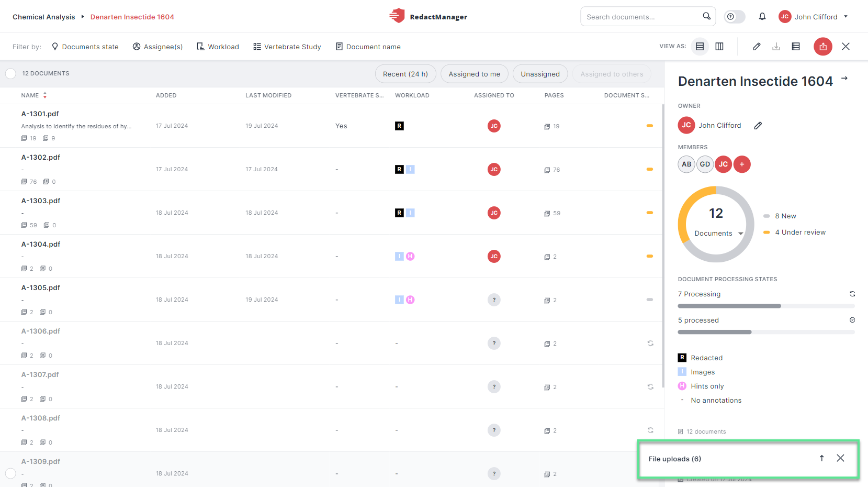Click Redacted legend entry
The height and width of the screenshot is (487, 868).
click(701, 358)
